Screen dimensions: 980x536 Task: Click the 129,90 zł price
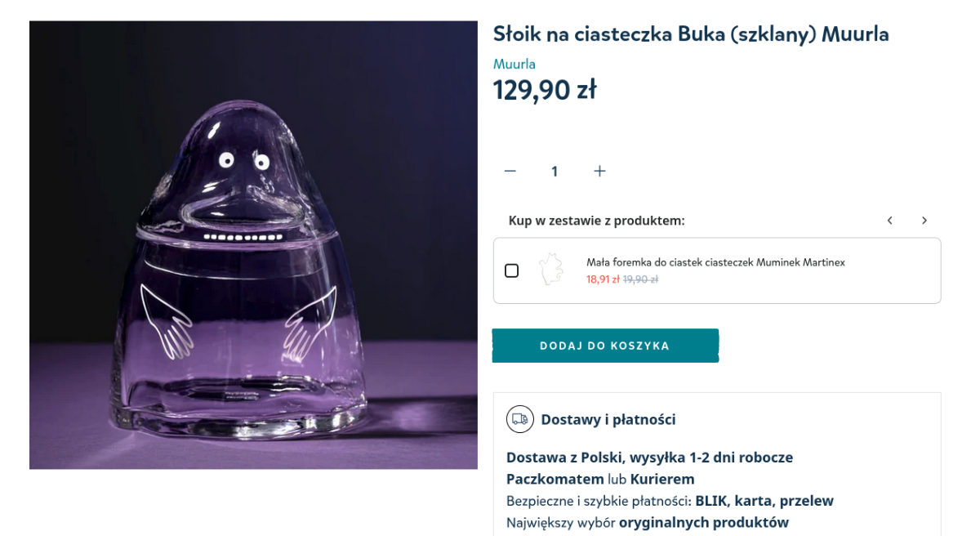pos(545,90)
